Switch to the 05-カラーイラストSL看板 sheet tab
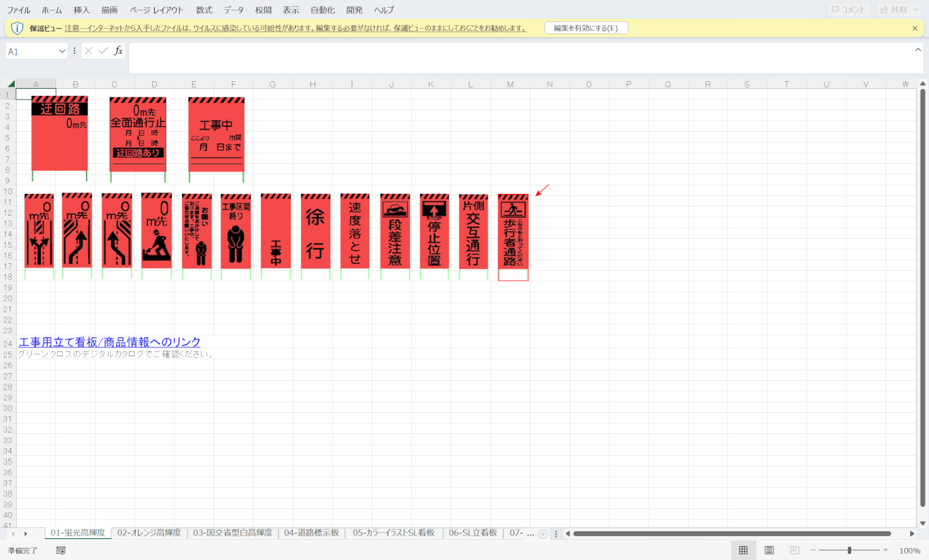Image resolution: width=929 pixels, height=560 pixels. pos(394,533)
